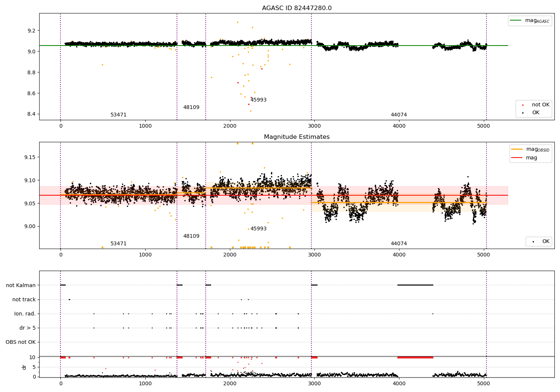Viewport: 560px width, 392px height.
Task: Click label 48109 in Magnitude Estimates plot
Action: (x=191, y=236)
